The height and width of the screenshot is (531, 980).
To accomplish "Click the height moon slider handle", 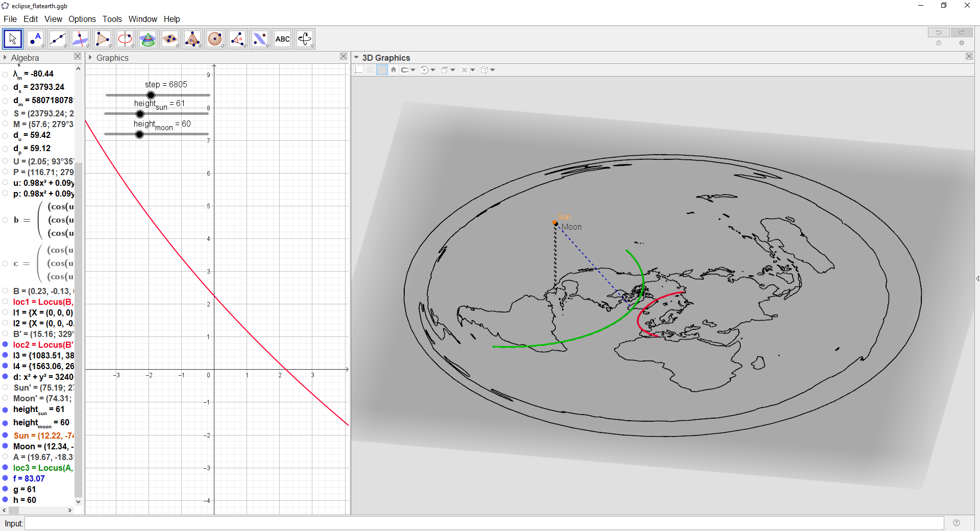I will [x=139, y=135].
